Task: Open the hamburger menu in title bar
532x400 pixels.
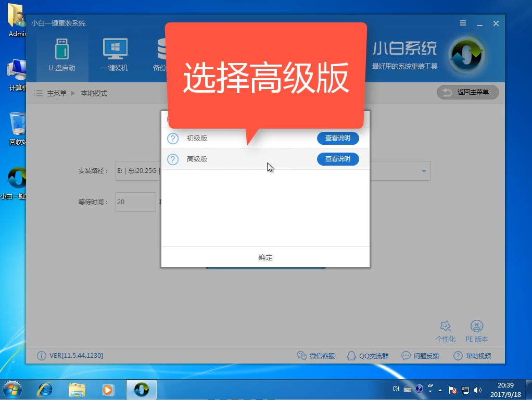Action: [463, 23]
